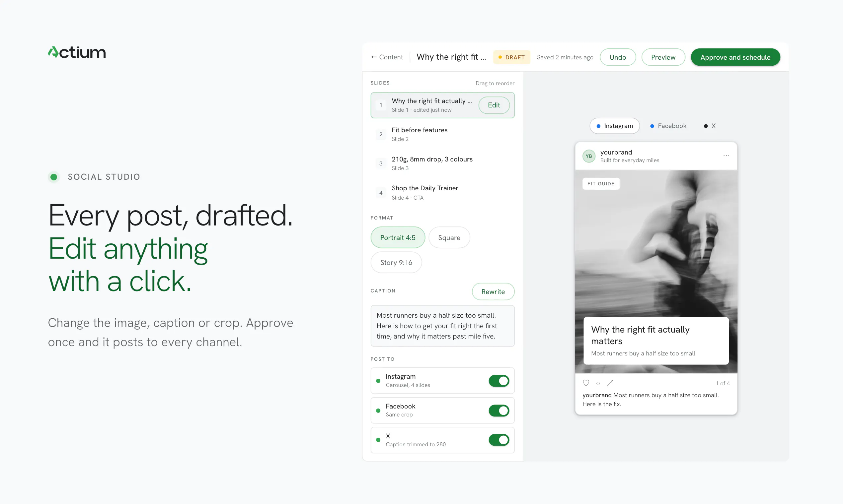Click the Actium logo

click(x=77, y=52)
